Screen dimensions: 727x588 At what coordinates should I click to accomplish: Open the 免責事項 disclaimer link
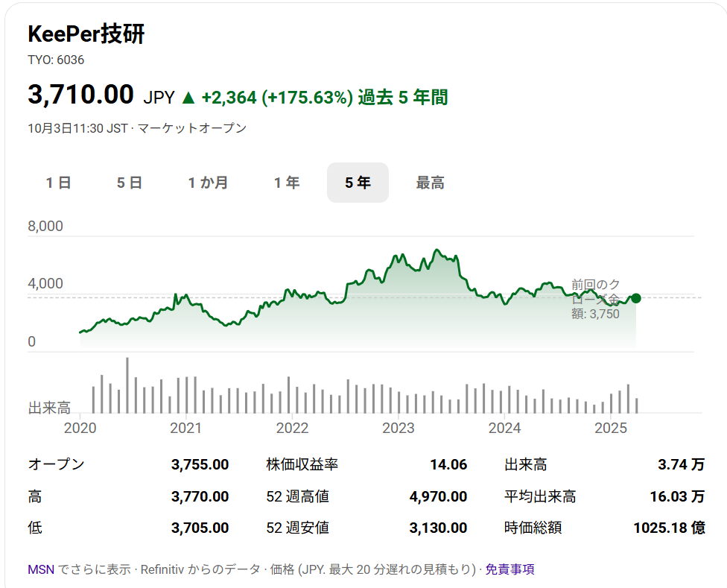(509, 569)
